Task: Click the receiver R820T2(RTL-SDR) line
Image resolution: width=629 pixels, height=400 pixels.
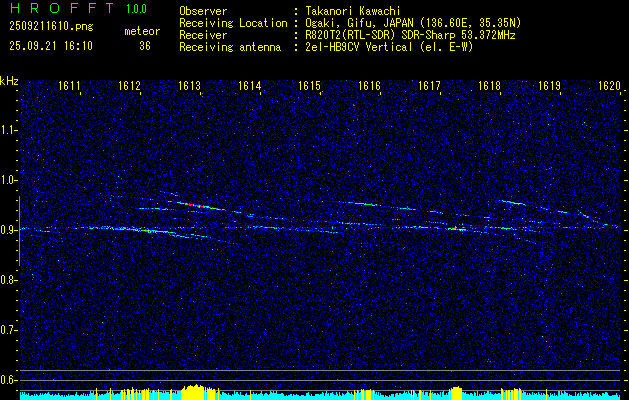Action: pos(410,36)
